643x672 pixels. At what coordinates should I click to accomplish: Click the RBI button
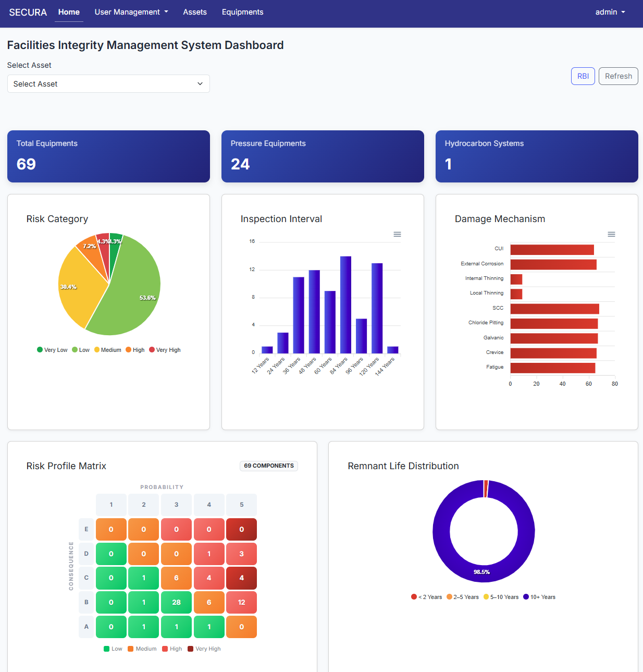pyautogui.click(x=583, y=76)
